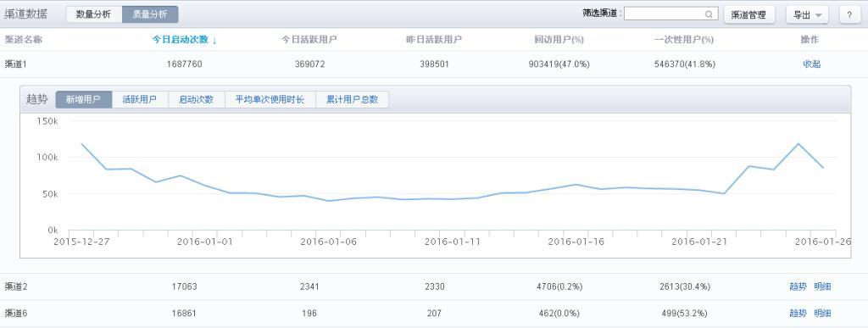This screenshot has height=328, width=868.
Task: Open 趋势 link for 渠道6
Action: pos(798,313)
